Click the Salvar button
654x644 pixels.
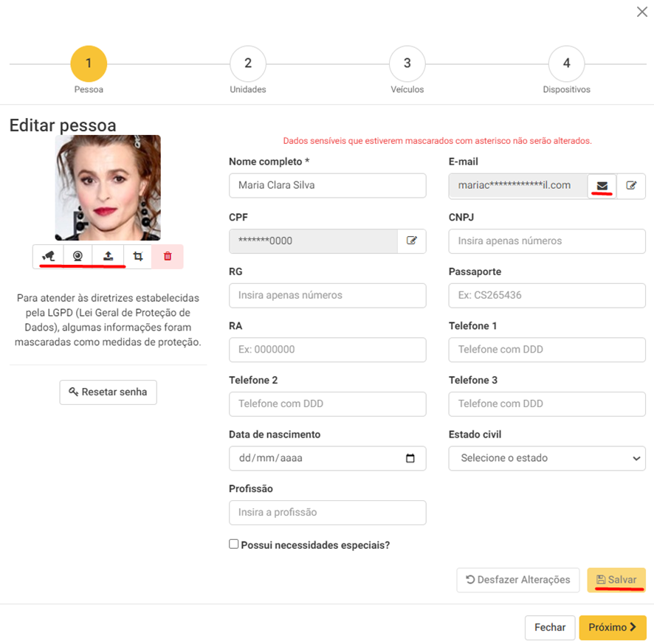(x=616, y=580)
